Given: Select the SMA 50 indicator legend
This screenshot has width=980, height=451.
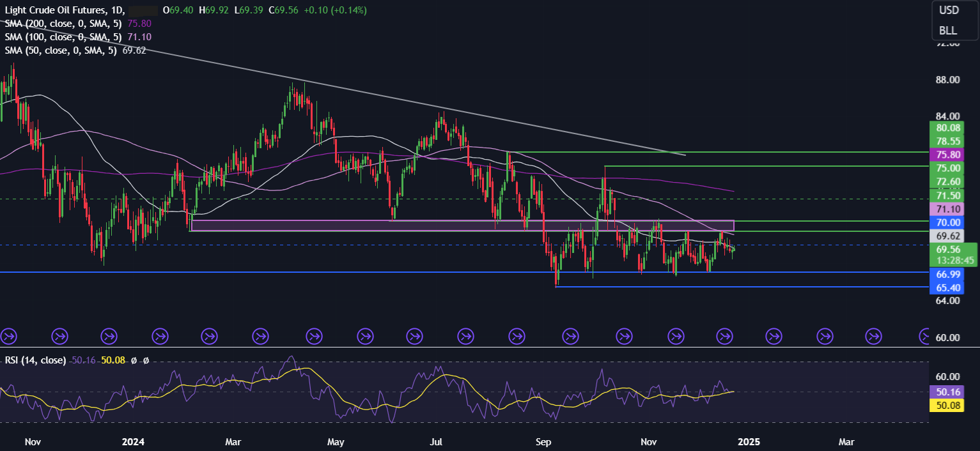Looking at the screenshot, I should point(61,50).
